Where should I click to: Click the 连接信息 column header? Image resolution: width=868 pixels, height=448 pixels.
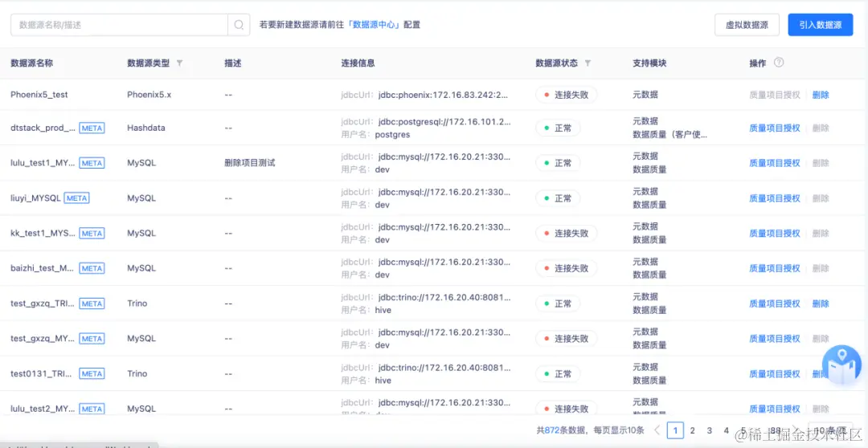[358, 63]
